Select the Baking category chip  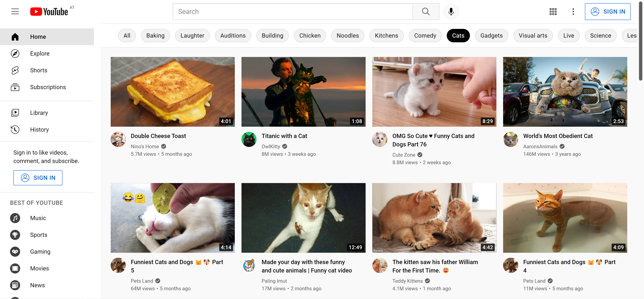(155, 36)
